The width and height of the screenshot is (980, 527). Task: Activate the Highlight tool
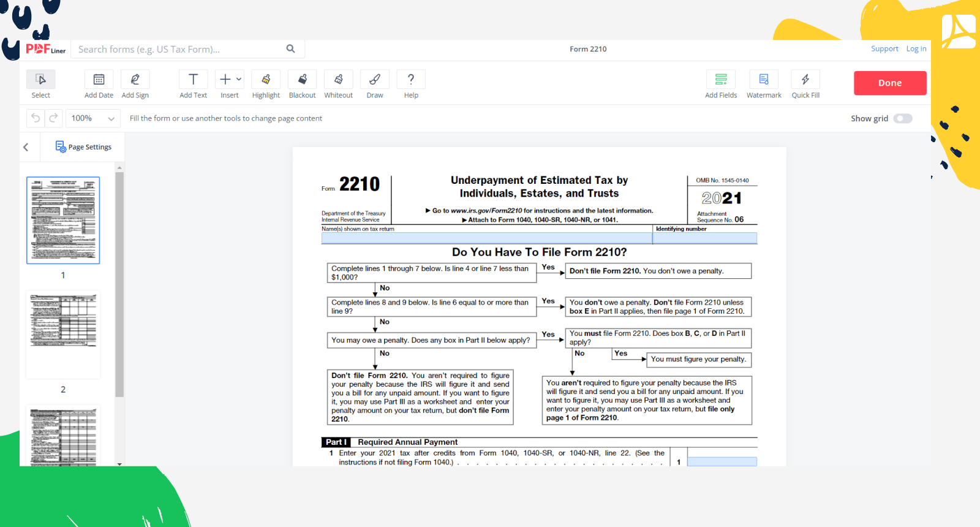(266, 80)
